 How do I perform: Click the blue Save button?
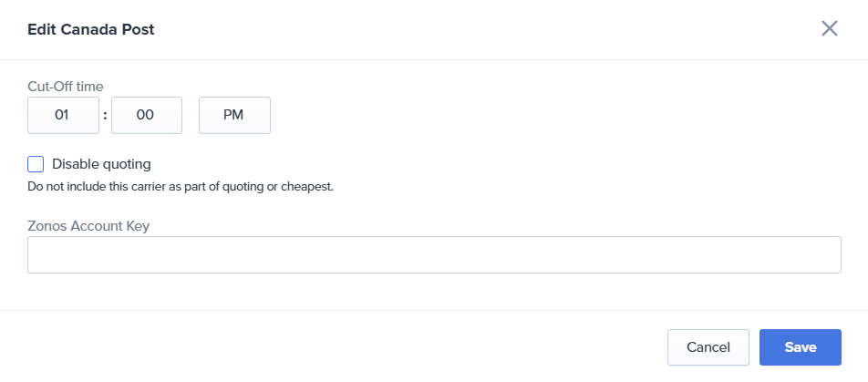[x=800, y=346]
